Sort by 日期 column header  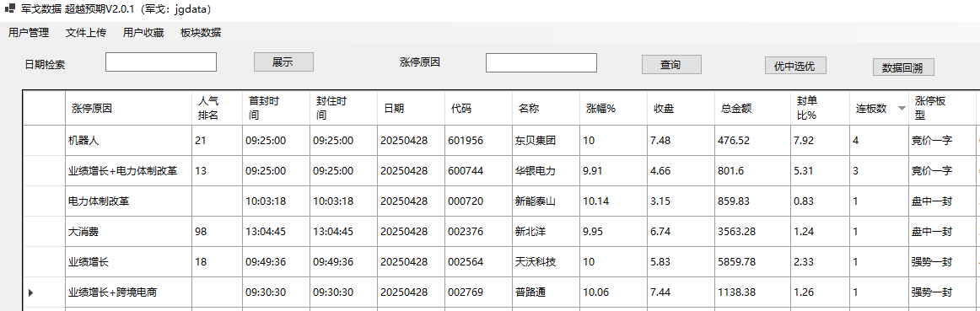(411, 108)
